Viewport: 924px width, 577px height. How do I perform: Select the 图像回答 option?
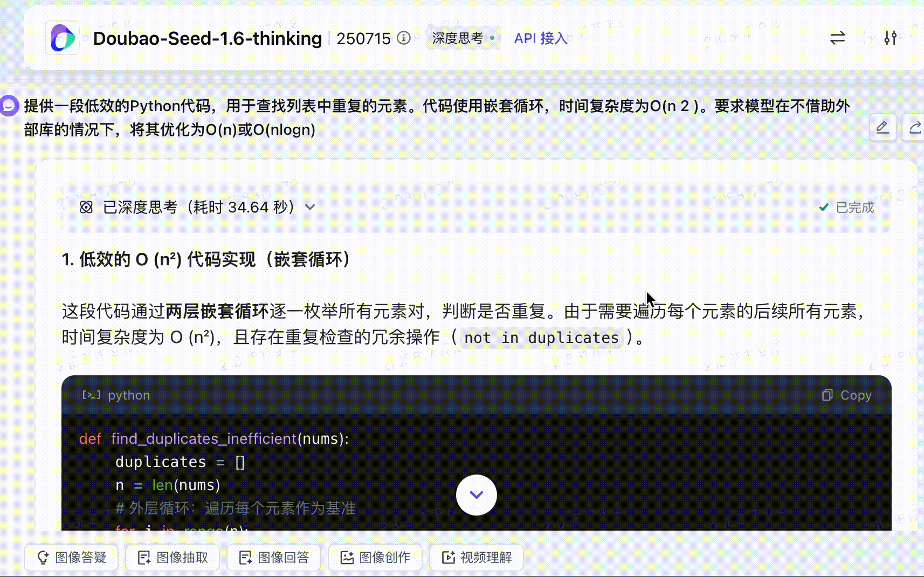[274, 558]
